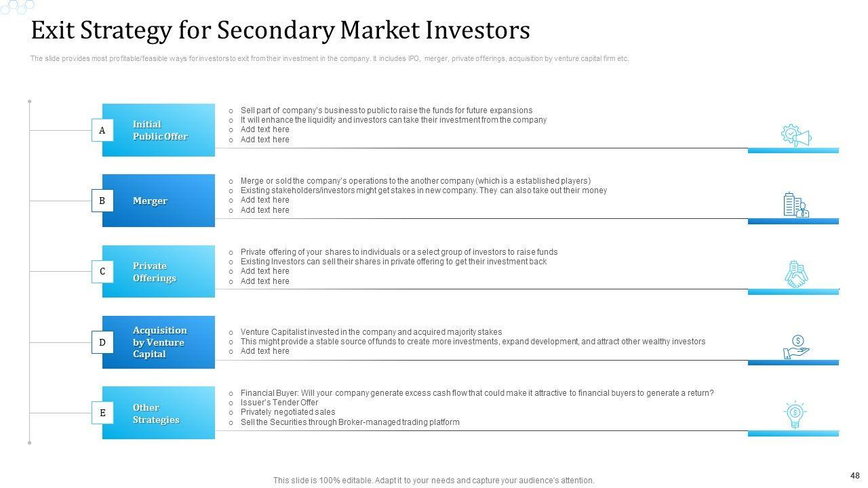Click the lightbulb dollar icon
The image size is (868, 488).
click(795, 414)
